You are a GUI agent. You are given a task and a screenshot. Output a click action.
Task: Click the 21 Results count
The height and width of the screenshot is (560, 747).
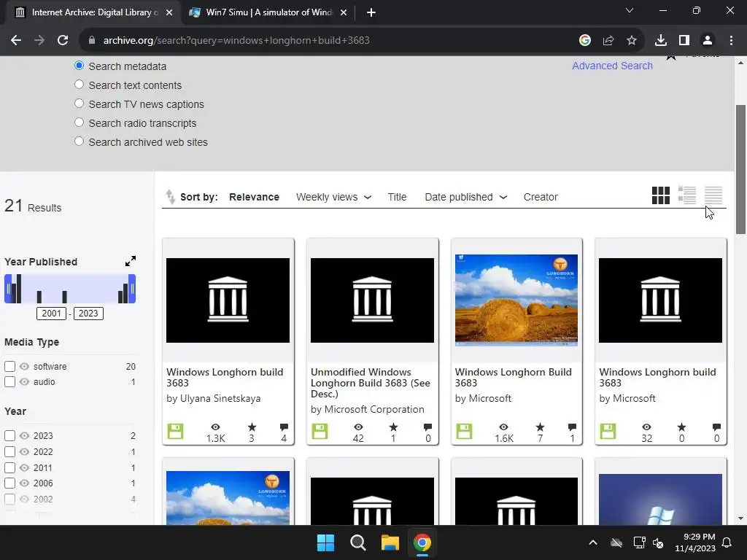click(x=33, y=206)
